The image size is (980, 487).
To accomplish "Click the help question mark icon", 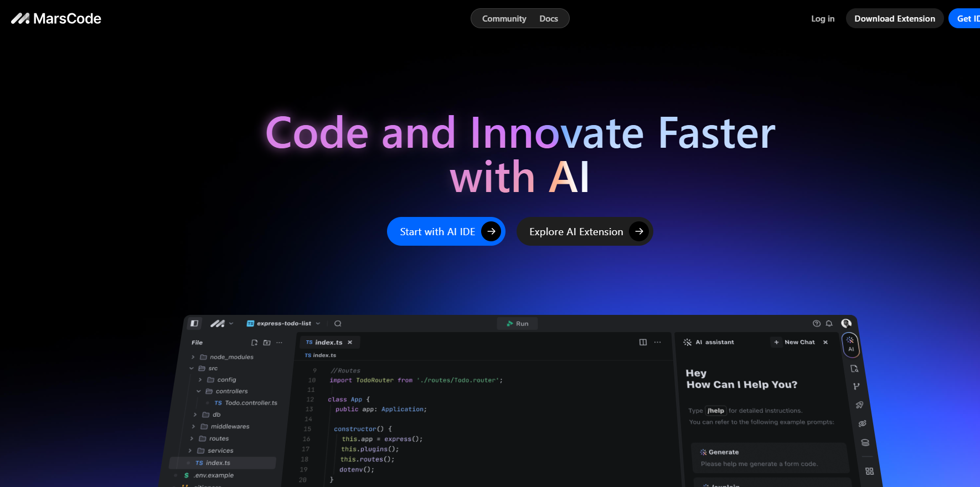I will pyautogui.click(x=816, y=323).
